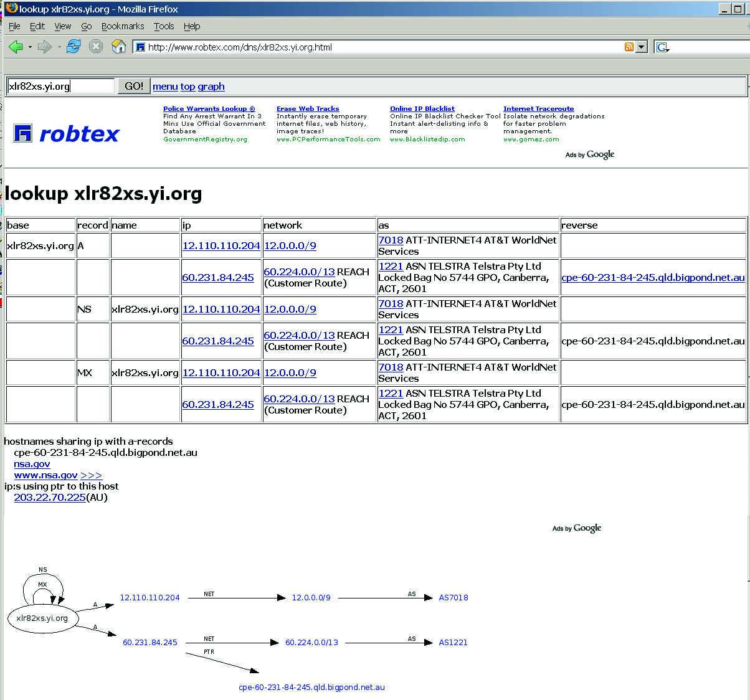
Task: Reload the page with the Refresh icon
Action: point(74,47)
